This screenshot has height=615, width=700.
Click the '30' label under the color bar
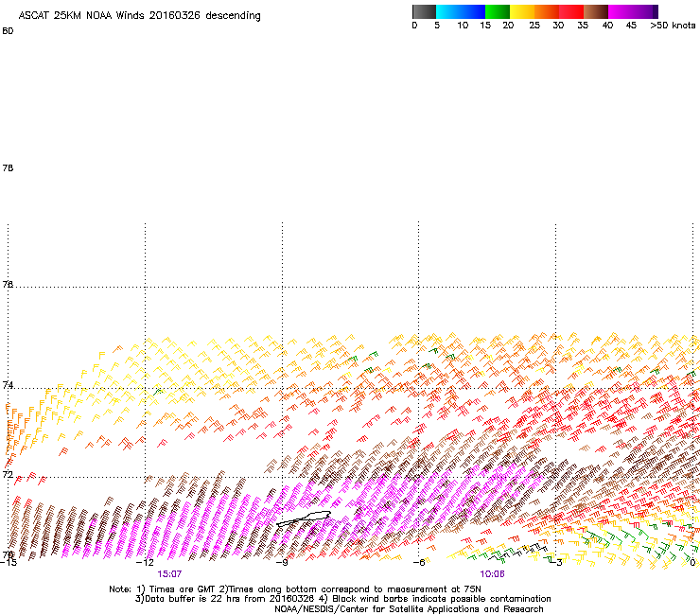558,26
